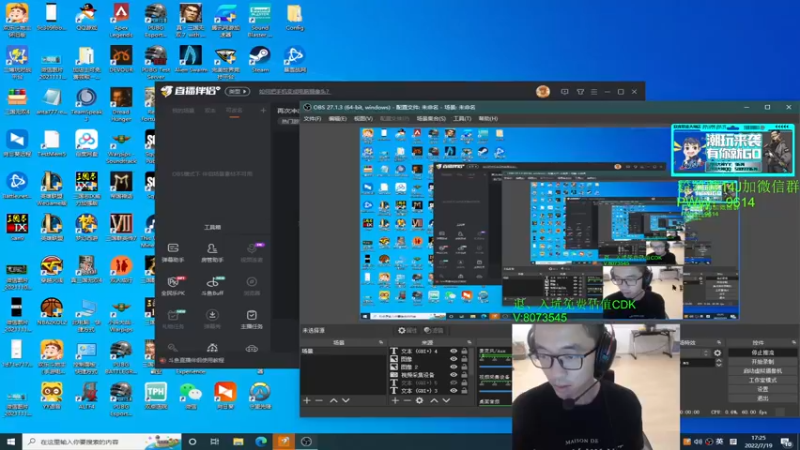
Task: Click the Windows taskbar search box
Action: coord(102,441)
